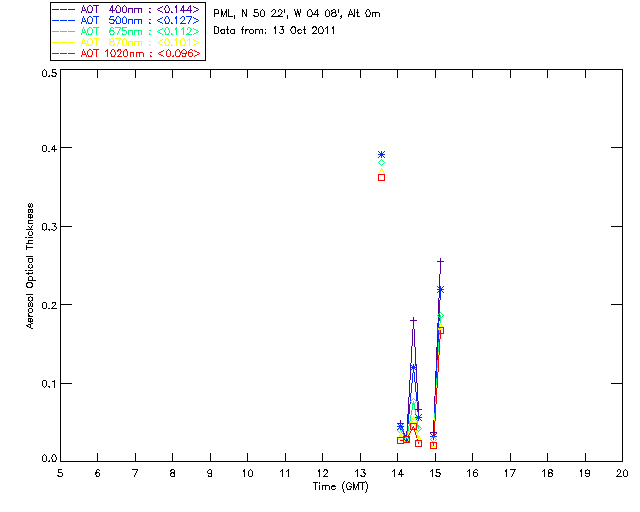640x512 pixels.
Task: Click the purple plus marker at the 0.18 peak
Action: [413, 321]
